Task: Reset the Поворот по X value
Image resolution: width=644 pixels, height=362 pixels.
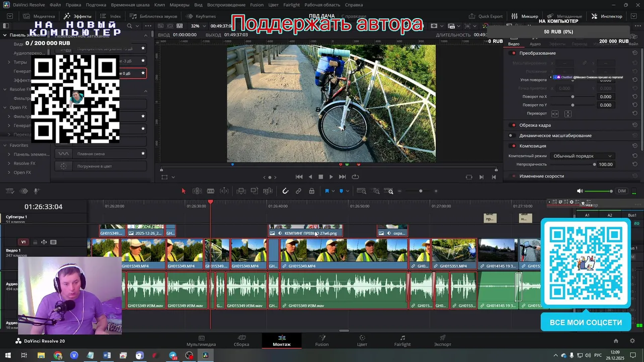Action: 635,97
